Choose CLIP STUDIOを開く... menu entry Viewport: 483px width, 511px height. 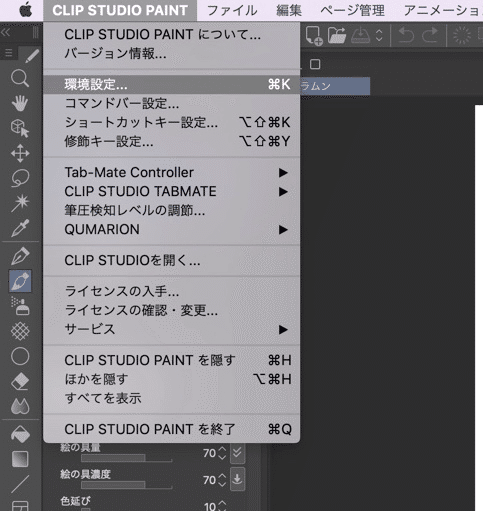click(x=171, y=260)
